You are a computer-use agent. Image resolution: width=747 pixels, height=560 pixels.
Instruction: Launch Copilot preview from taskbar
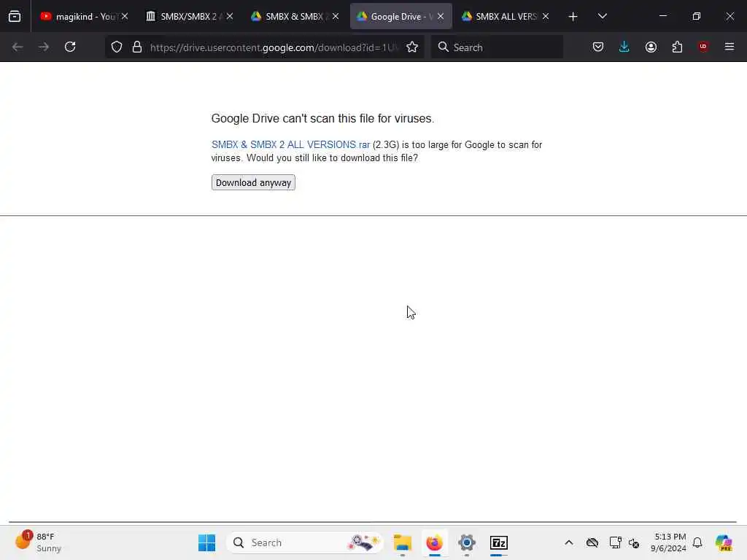(x=724, y=542)
